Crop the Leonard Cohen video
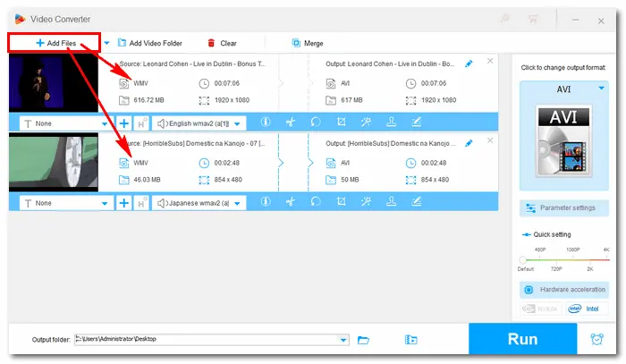 pos(341,122)
